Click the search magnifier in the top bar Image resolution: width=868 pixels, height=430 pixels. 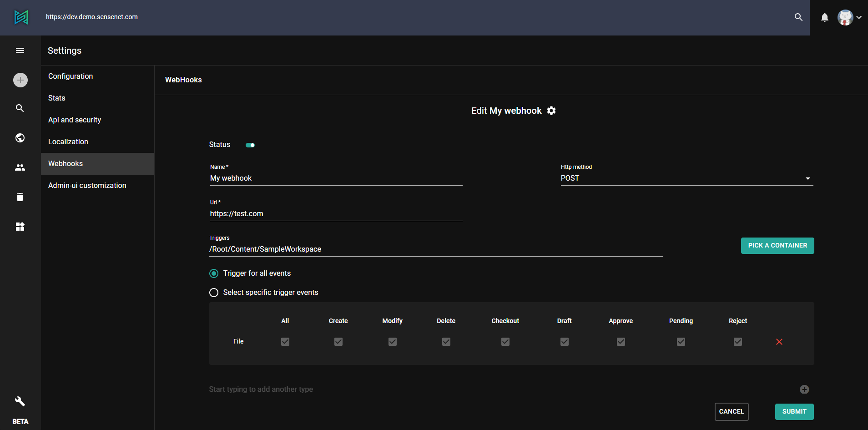click(798, 17)
